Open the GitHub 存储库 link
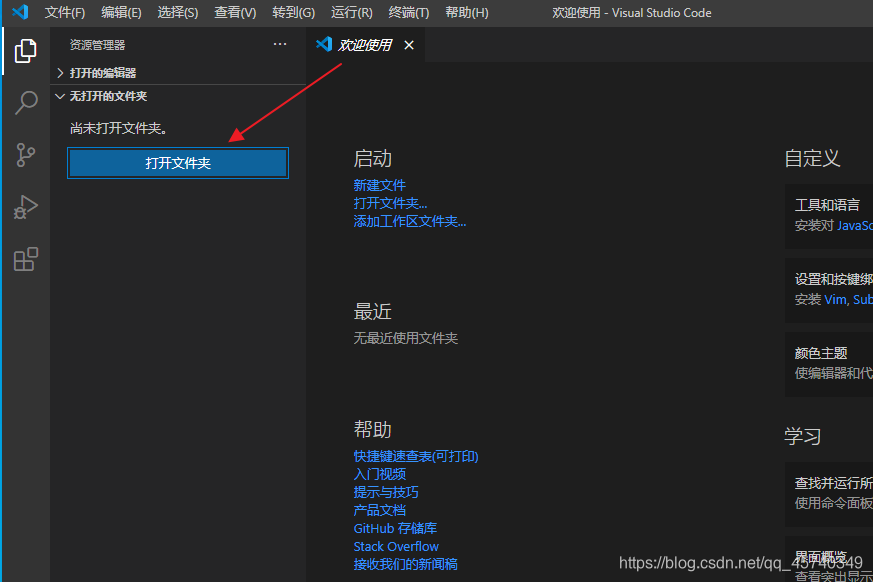This screenshot has height=582, width=873. click(395, 528)
